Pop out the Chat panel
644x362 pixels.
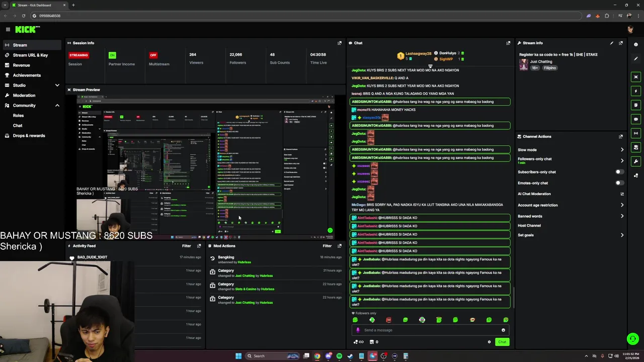tap(508, 43)
